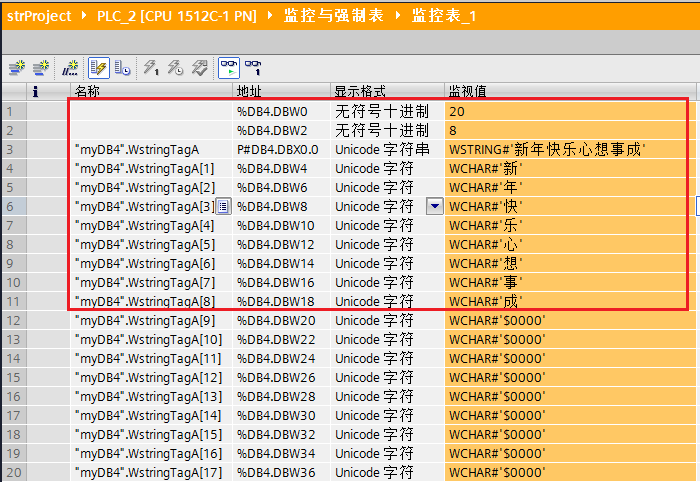This screenshot has width=700, height=482.
Task: Toggle Monitor all glasses-with-play icon
Action: tap(229, 68)
